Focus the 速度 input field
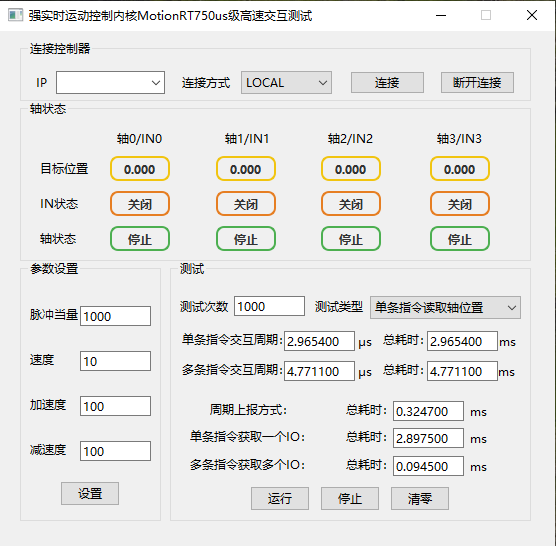The width and height of the screenshot is (556, 546). point(115,361)
